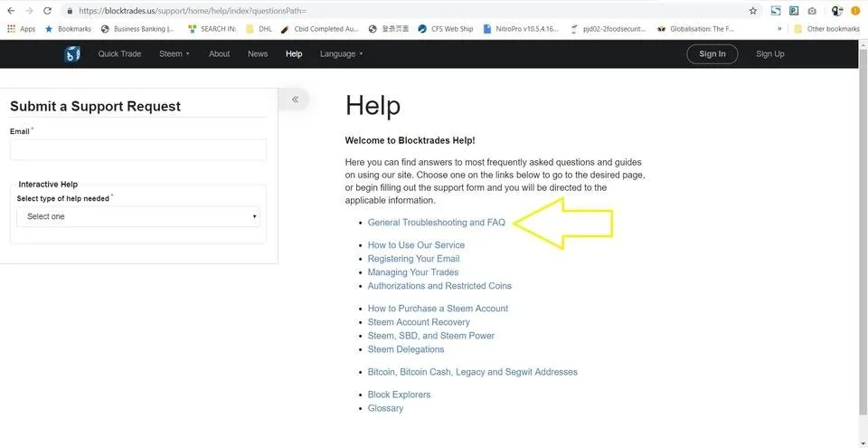This screenshot has height=448, width=868.
Task: Click the padlock site security icon
Action: point(70,11)
